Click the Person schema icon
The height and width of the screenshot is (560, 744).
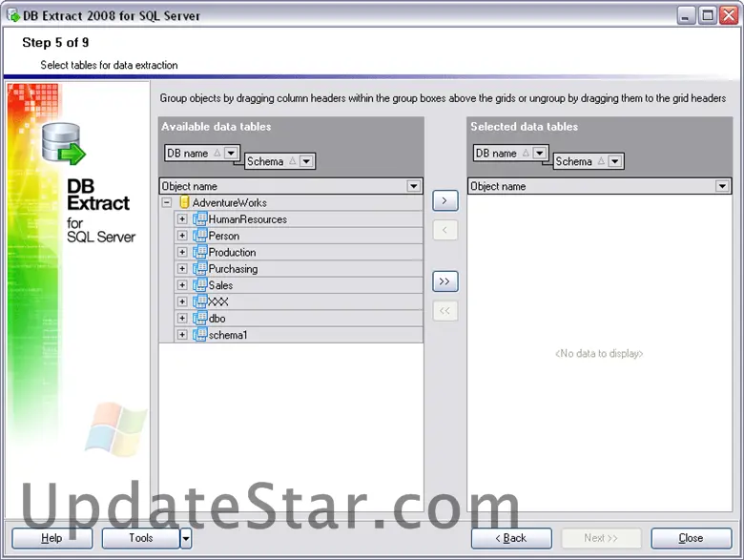pyautogui.click(x=199, y=236)
